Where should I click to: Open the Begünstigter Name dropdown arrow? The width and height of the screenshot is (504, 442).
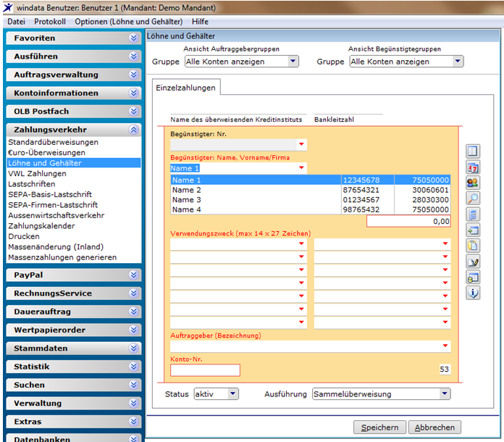(x=301, y=168)
